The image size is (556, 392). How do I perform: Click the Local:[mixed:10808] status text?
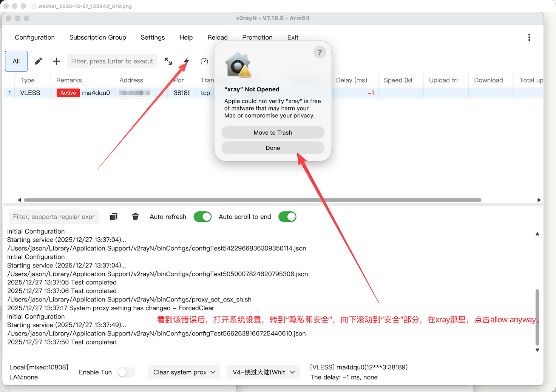coord(39,367)
